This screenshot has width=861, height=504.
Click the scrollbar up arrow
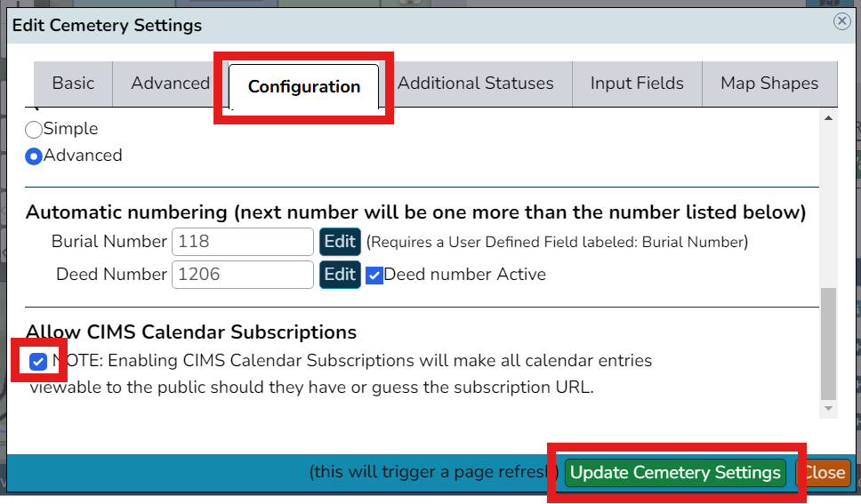(829, 118)
